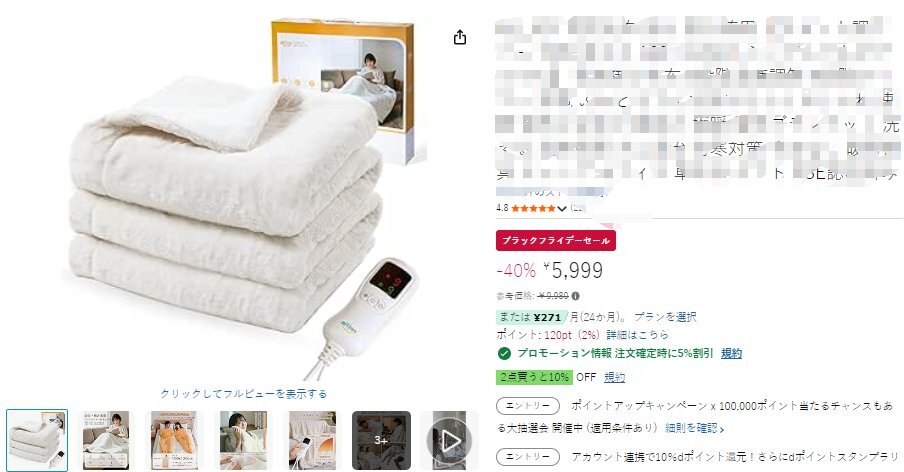This screenshot has width=904, height=472.
Task: Click the star rating icons
Action: tap(533, 208)
